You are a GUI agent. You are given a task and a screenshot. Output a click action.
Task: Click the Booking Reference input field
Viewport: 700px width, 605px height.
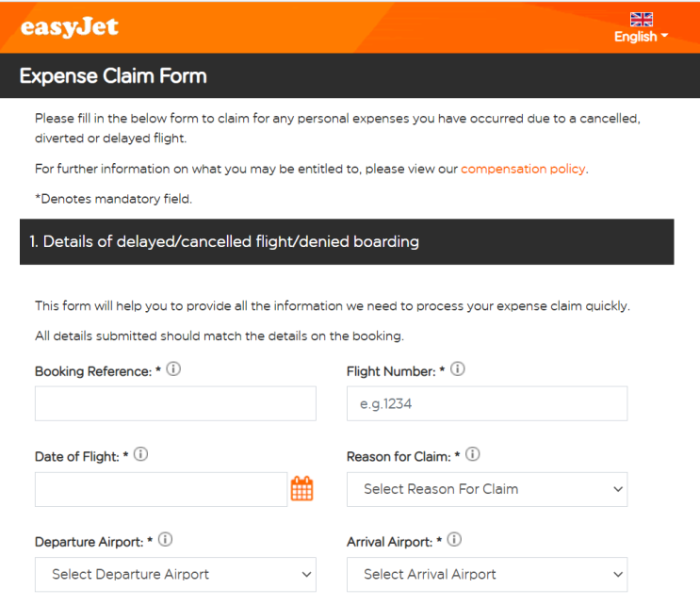pyautogui.click(x=175, y=404)
